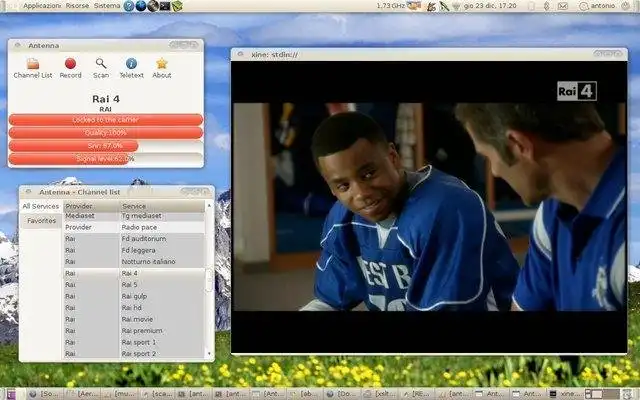Select the Rai premium service row
The width and height of the screenshot is (640, 400).
pos(134,331)
